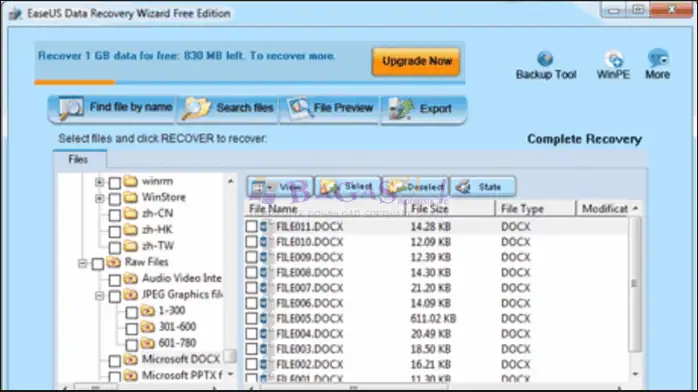Check the FILE010.DOCX checkbox

pos(252,242)
